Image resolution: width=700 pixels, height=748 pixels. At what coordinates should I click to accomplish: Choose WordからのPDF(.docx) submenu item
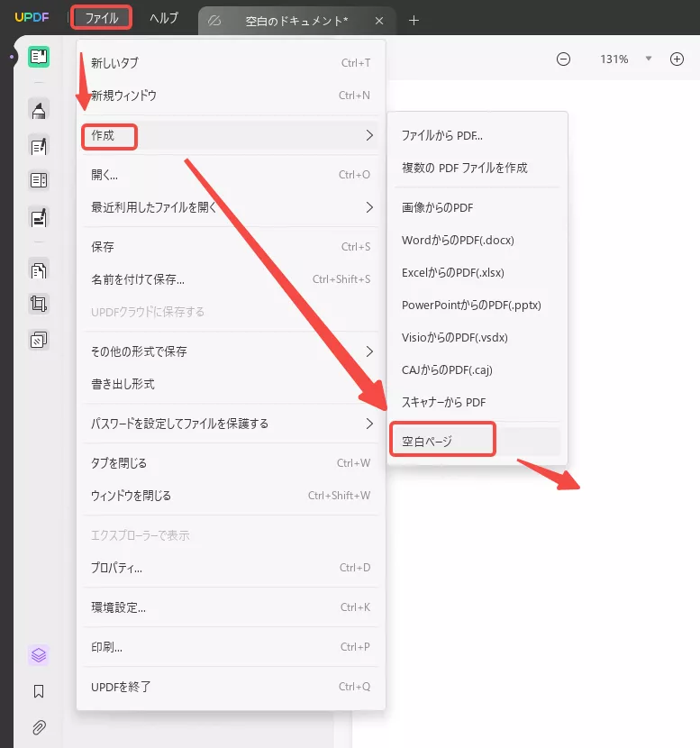tap(477, 240)
